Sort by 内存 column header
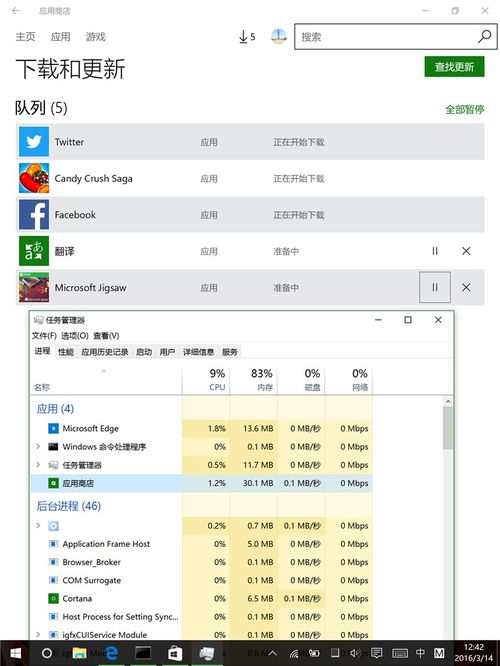 [254, 380]
